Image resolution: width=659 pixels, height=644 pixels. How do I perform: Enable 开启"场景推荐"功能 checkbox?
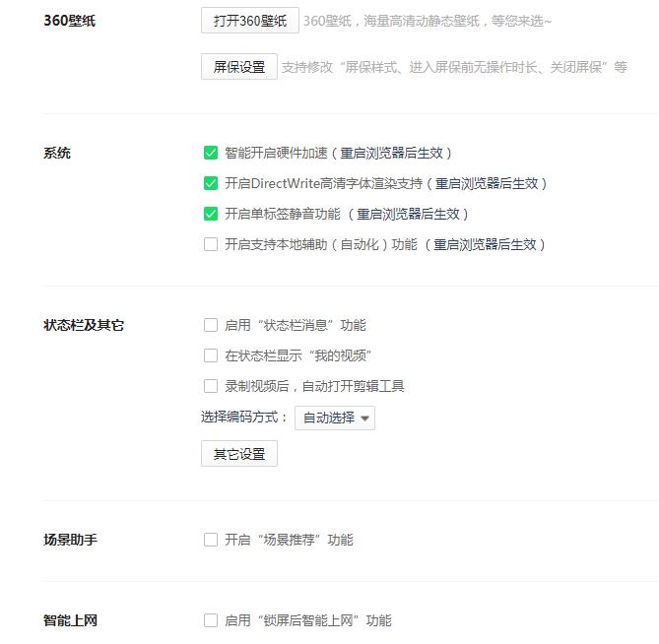[x=211, y=540]
